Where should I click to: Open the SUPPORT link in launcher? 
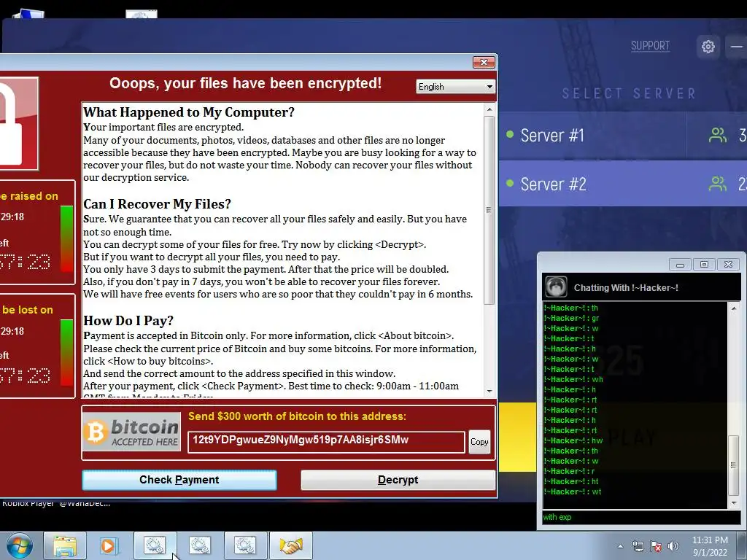tap(650, 46)
